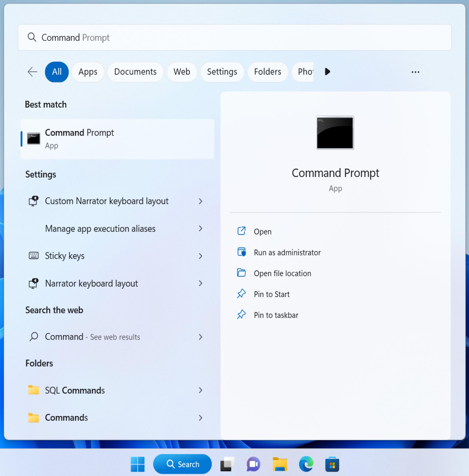469x476 pixels.
Task: Open the three-dot more options menu
Action: 415,72
